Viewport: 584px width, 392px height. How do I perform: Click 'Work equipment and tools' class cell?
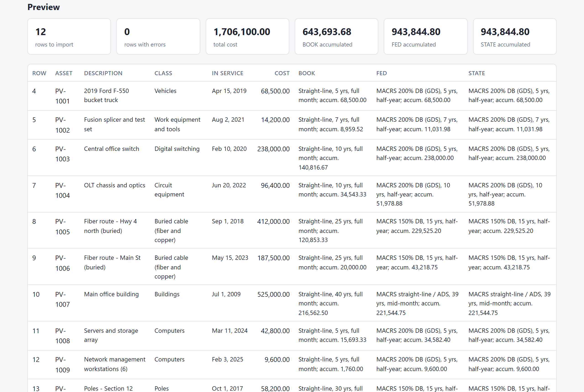pyautogui.click(x=177, y=124)
